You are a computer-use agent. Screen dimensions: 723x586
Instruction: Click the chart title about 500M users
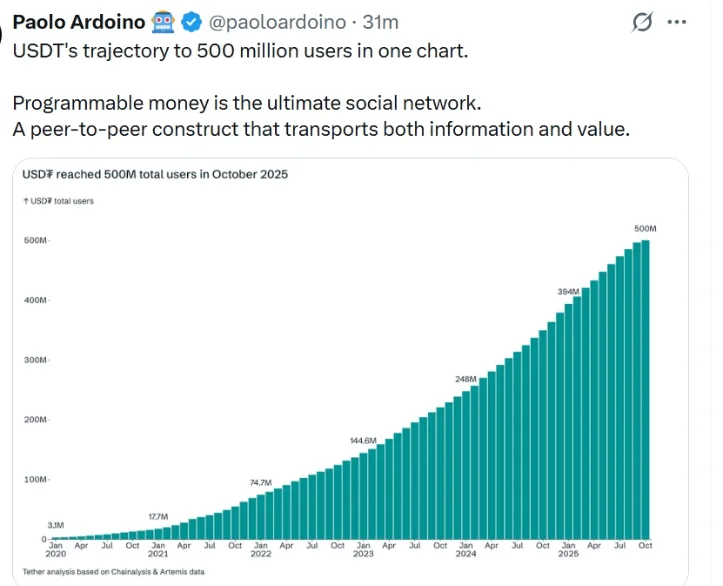(x=155, y=174)
